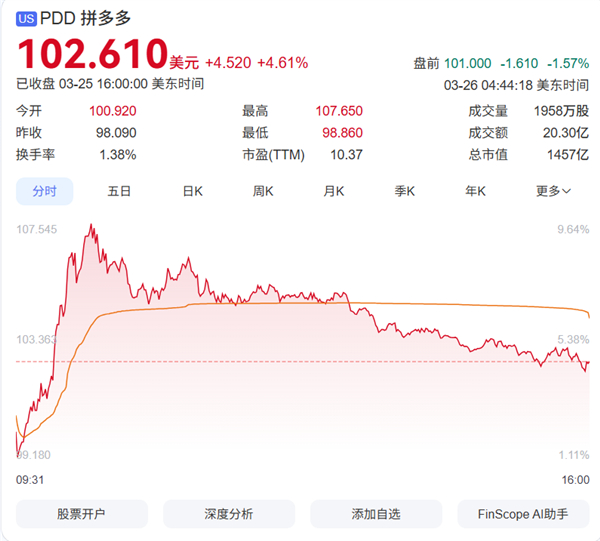600x541 pixels.
Task: Launch the FinScope AI助手 assistant
Action: pos(523,514)
